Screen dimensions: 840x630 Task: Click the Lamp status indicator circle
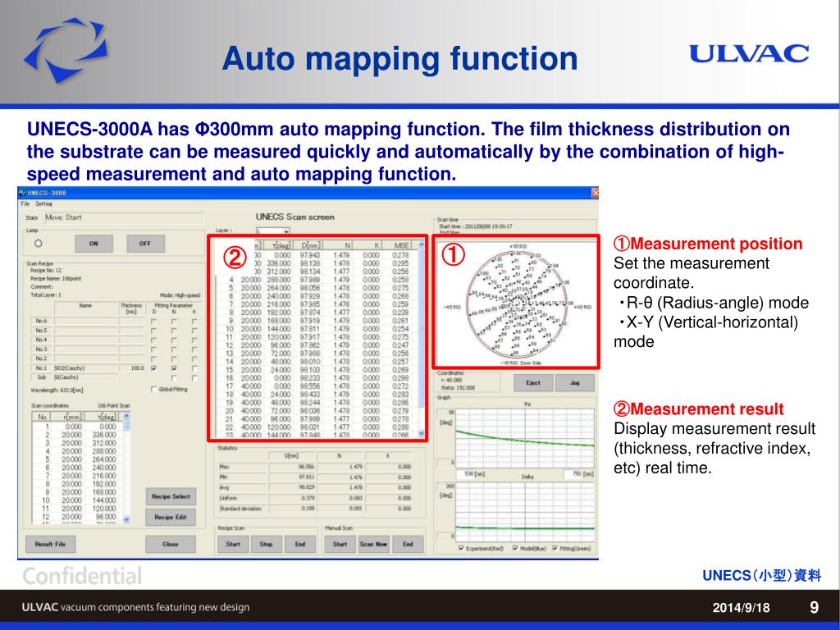[38, 243]
